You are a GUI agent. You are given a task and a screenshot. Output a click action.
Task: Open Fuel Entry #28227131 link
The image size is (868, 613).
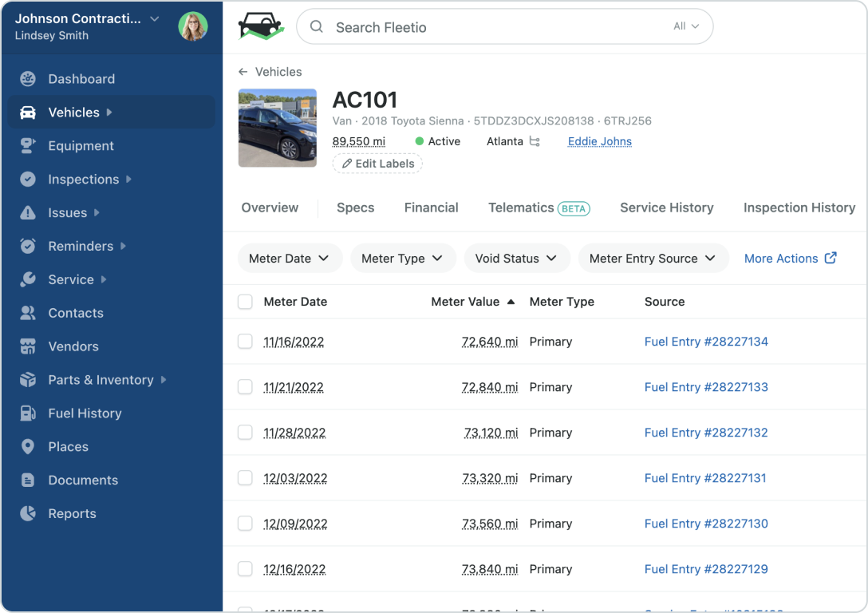coord(705,478)
